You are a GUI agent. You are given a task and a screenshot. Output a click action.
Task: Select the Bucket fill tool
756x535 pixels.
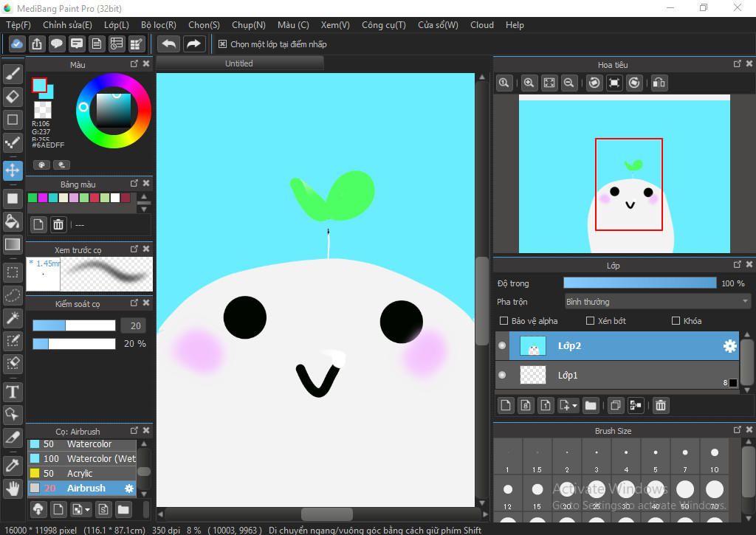click(13, 221)
